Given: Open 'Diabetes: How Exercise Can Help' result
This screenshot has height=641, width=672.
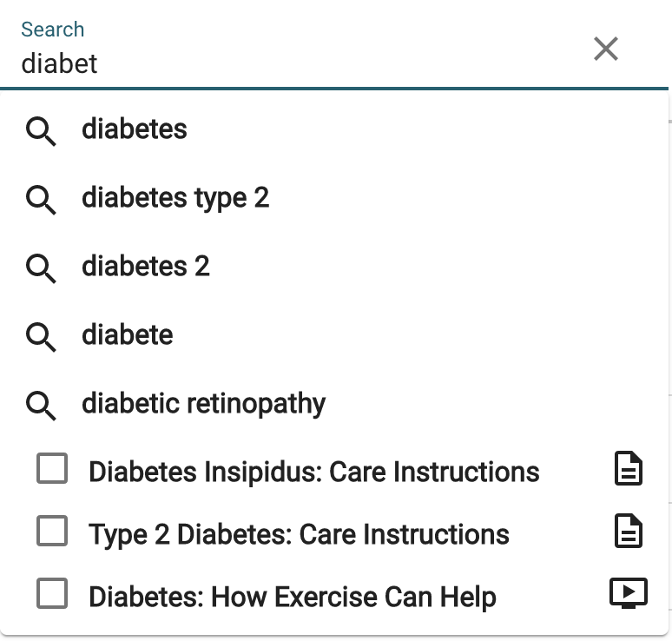Looking at the screenshot, I should point(293,597).
